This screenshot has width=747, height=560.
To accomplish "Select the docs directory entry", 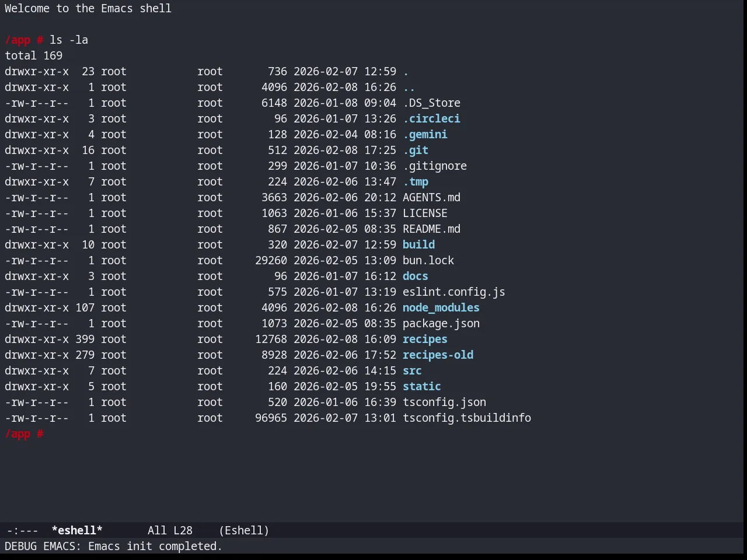I will click(416, 276).
